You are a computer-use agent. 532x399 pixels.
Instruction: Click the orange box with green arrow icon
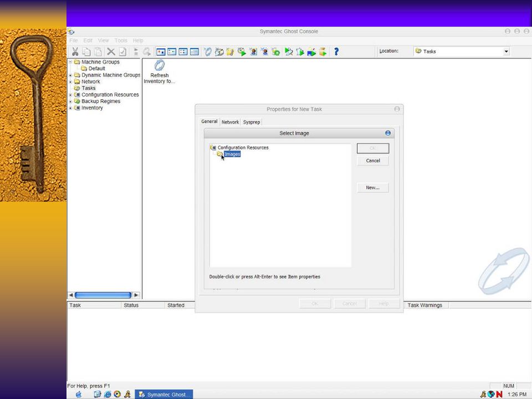pyautogui.click(x=323, y=52)
